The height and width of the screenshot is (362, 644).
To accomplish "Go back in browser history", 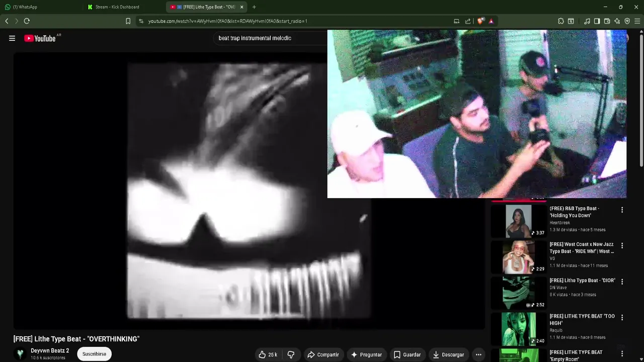I will pyautogui.click(x=7, y=21).
